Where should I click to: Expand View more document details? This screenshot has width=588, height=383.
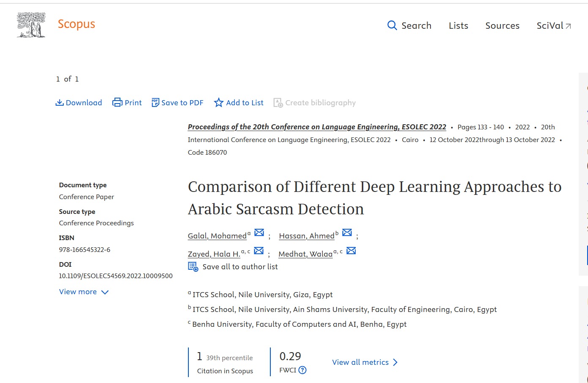coord(84,292)
